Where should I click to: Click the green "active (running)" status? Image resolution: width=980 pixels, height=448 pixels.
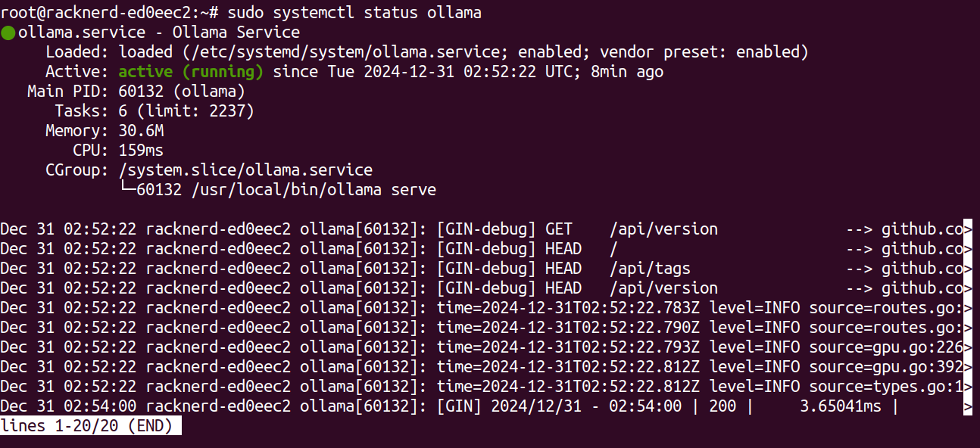pos(191,72)
